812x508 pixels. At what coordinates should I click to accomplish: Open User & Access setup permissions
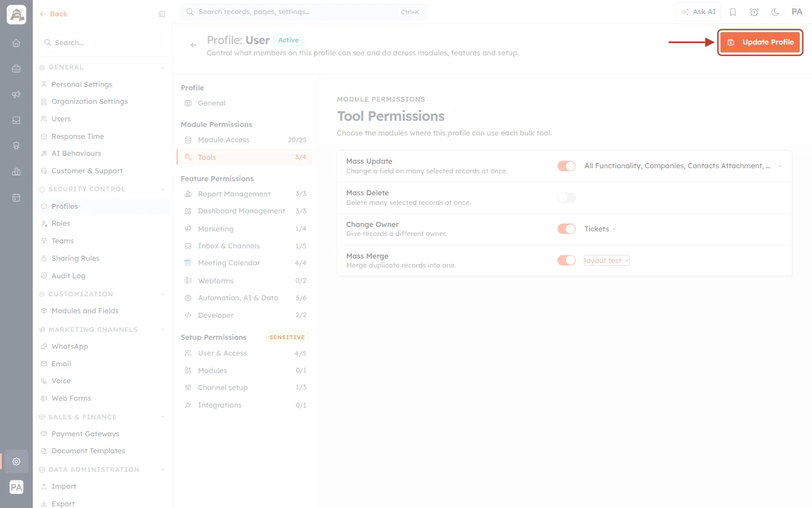point(245,353)
